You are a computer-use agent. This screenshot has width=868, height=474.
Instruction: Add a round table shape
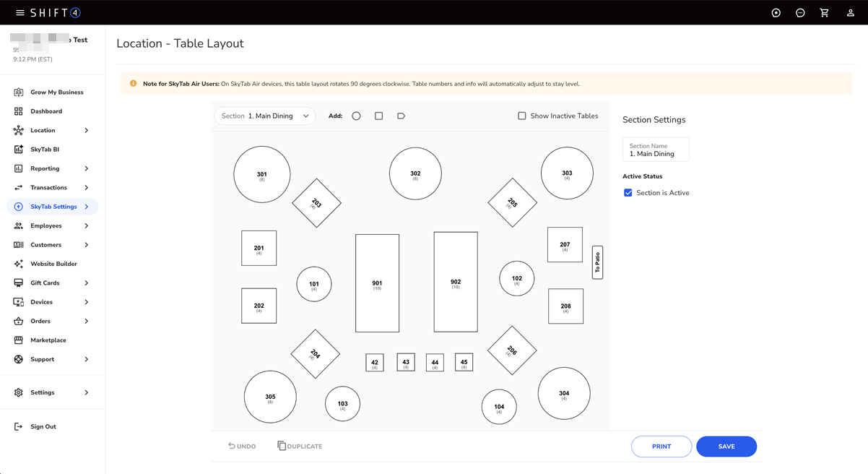click(x=356, y=116)
